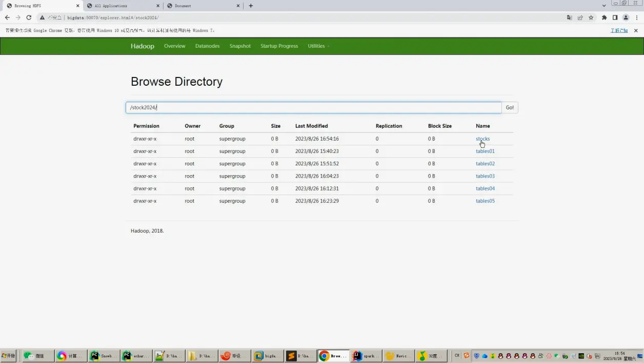644x363 pixels.
Task: Click the not-secure warning icon
Action: coord(42,17)
